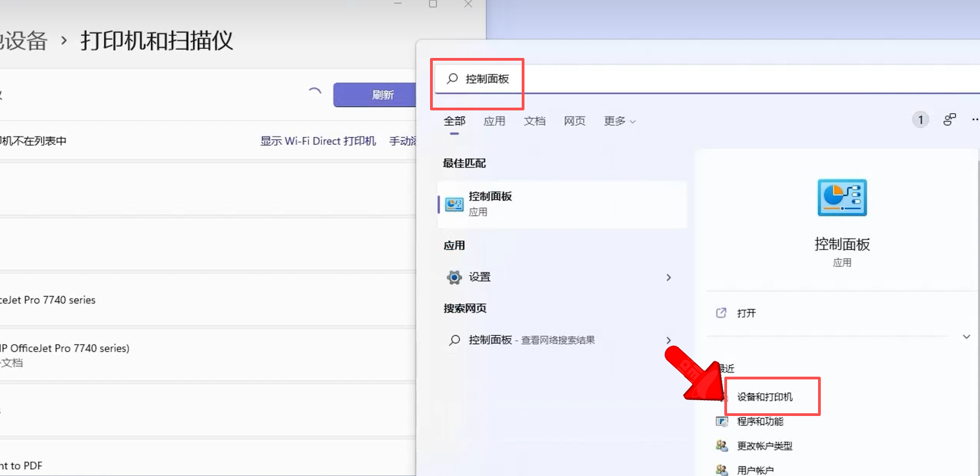This screenshot has height=476, width=980.
Task: Click the web search magnifier beside 控制面板 - 查看网络搜索结果
Action: (x=454, y=340)
